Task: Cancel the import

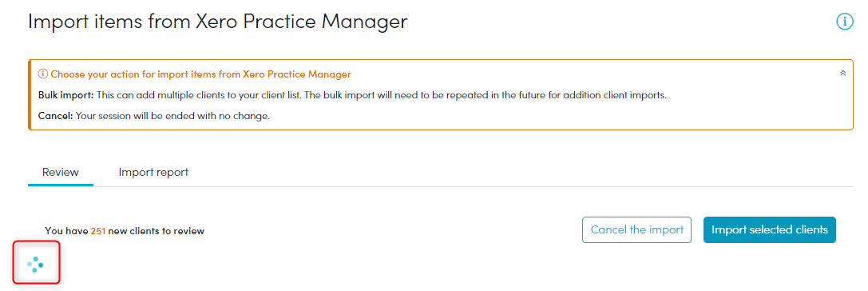Action: [636, 229]
